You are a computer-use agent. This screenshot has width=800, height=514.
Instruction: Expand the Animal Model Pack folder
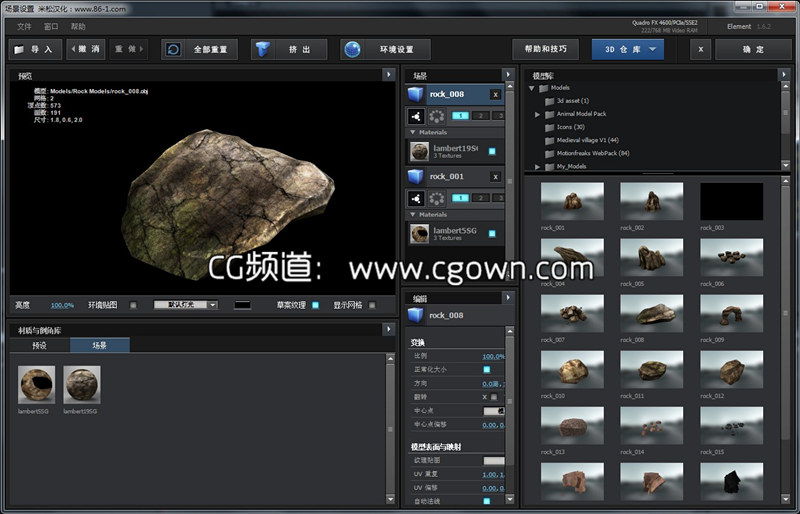click(x=537, y=114)
